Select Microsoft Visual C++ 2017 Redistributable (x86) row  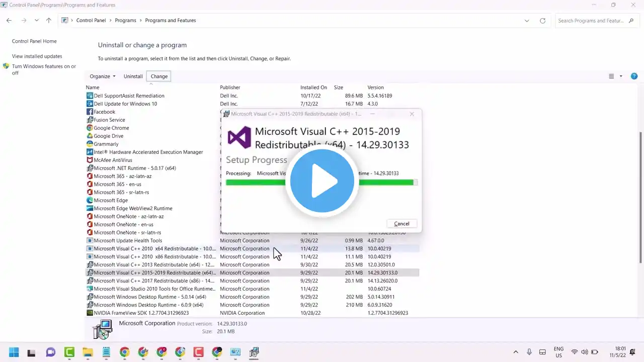252,281
